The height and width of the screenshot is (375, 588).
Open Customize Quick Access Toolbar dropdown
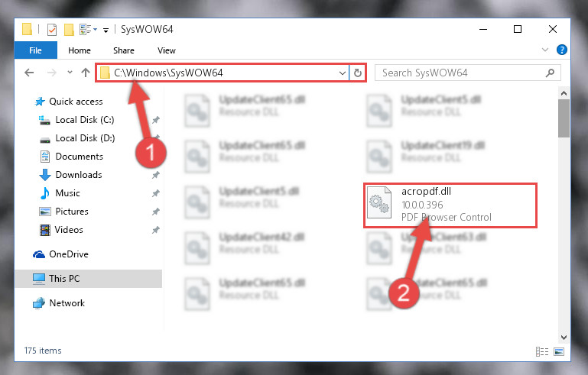(x=106, y=31)
